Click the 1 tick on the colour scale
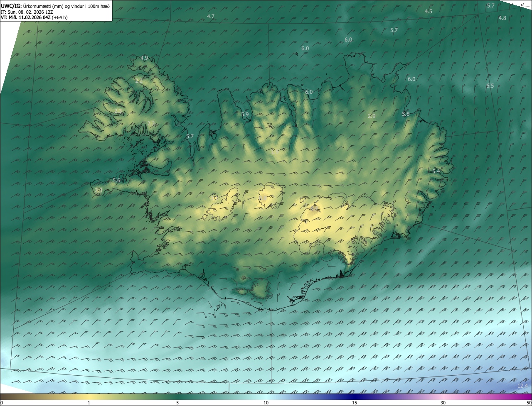This screenshot has height=406, width=532. [89, 403]
